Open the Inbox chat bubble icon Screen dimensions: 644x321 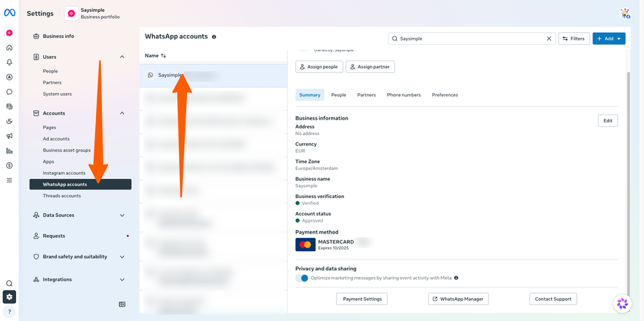coord(9,92)
